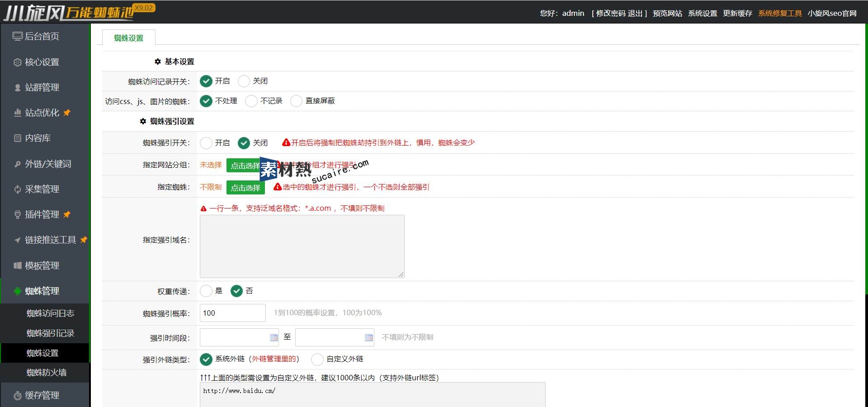Choose 是 for 权重传递
The image size is (868, 407).
206,291
